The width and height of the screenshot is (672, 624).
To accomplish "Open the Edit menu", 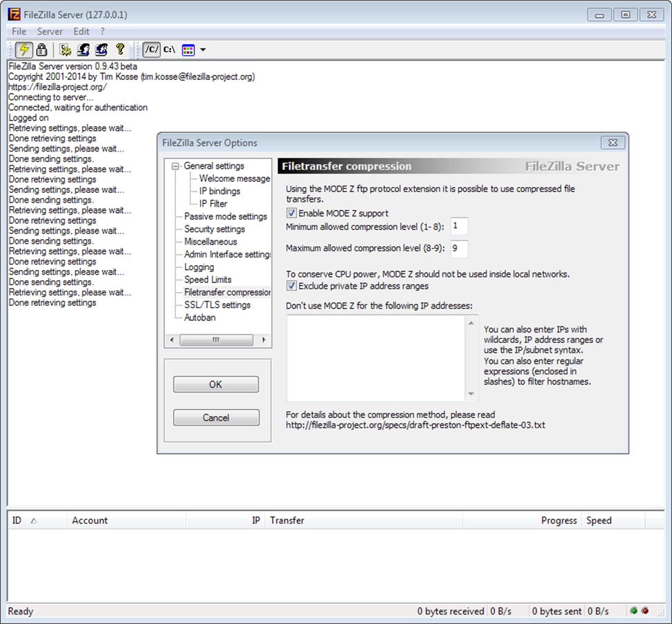I will click(81, 32).
